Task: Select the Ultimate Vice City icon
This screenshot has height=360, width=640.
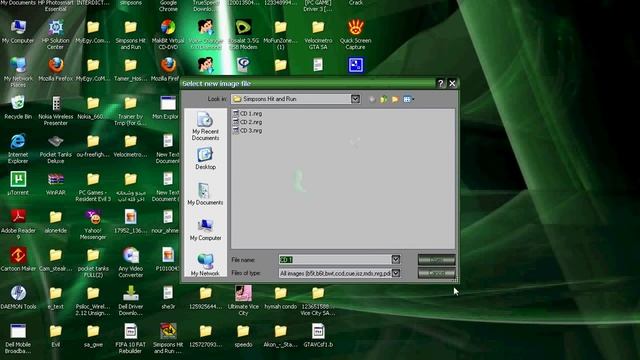Action: coord(243,300)
